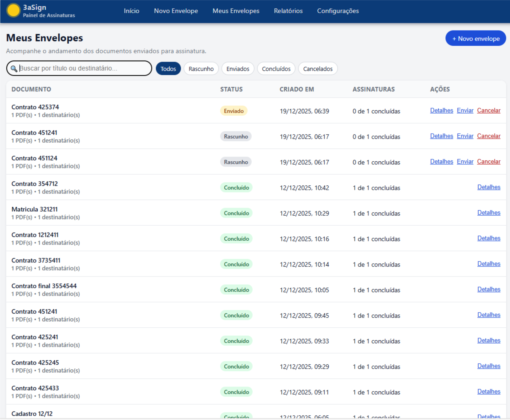Open Relatórios from the top menu

pos(288,11)
